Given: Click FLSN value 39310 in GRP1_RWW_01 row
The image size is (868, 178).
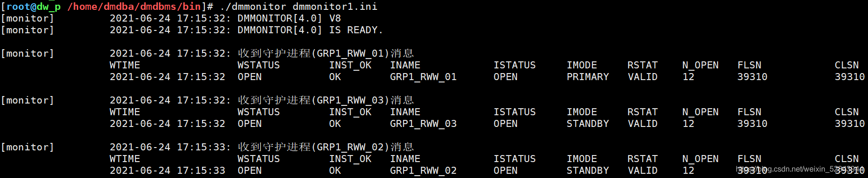Looking at the screenshot, I should (x=752, y=77).
